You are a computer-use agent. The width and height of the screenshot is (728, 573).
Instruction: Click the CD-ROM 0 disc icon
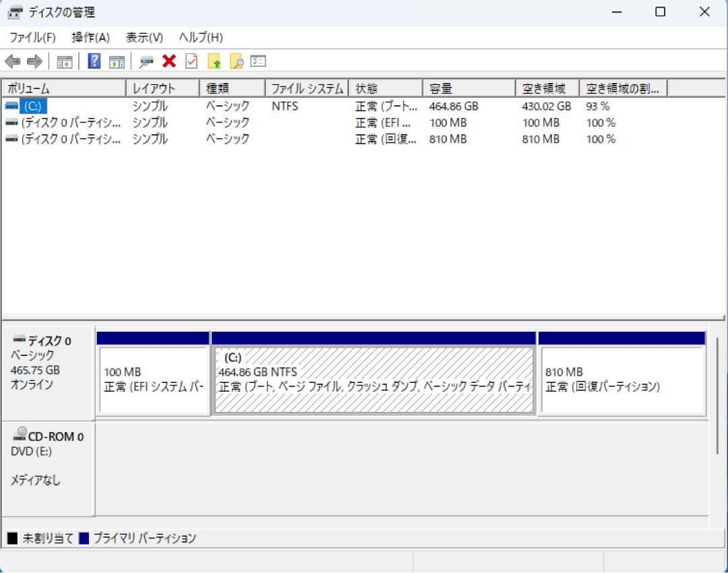tap(20, 433)
